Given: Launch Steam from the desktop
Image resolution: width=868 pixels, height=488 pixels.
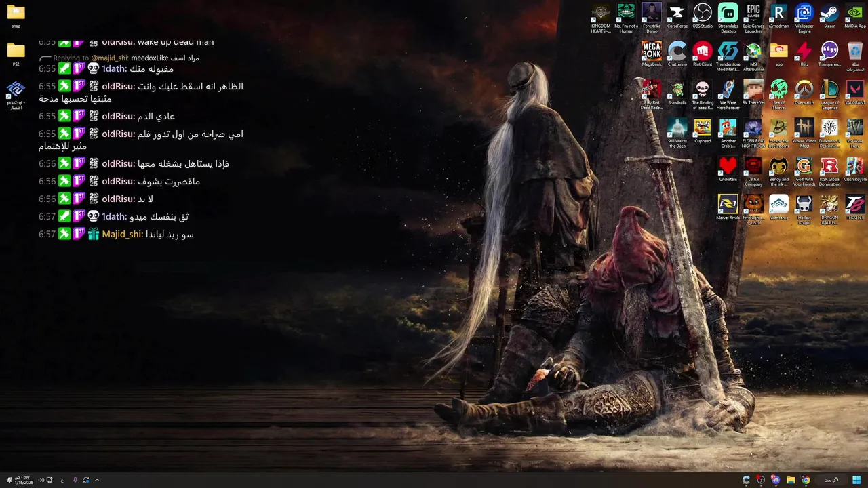Looking at the screenshot, I should [829, 16].
